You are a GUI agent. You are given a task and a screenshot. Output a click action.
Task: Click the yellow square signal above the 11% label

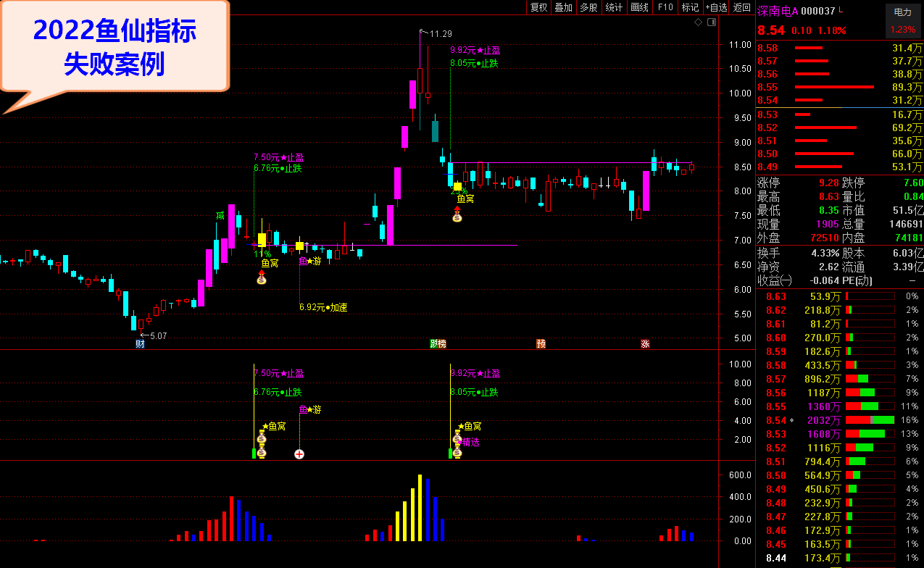[x=262, y=239]
